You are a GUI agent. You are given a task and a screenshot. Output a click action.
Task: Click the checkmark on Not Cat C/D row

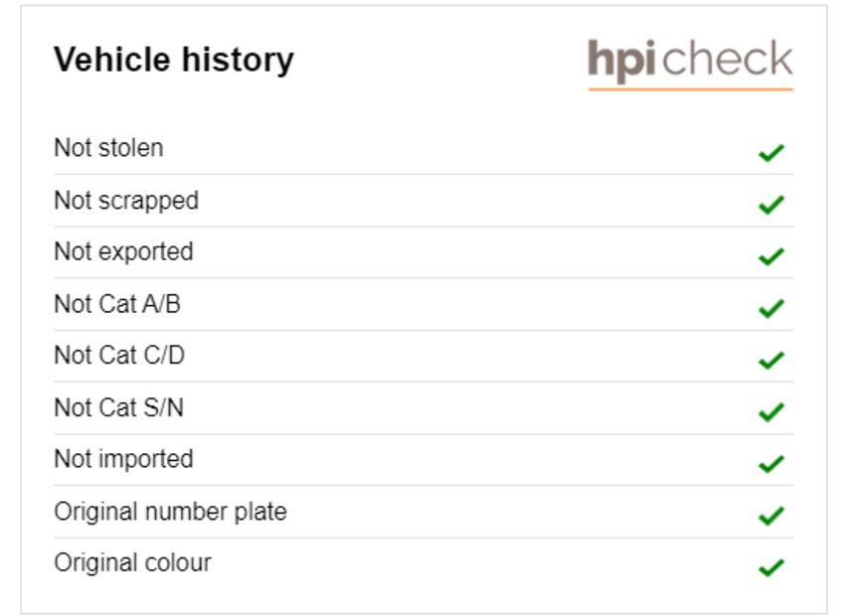[771, 361]
